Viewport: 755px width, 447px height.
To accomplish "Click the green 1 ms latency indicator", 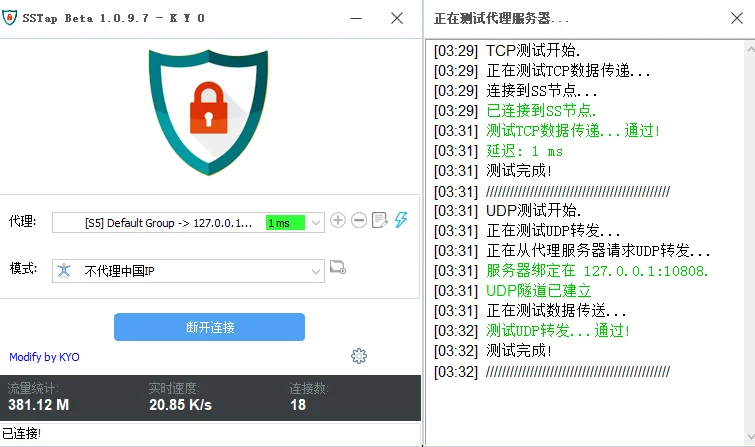I will coord(285,223).
